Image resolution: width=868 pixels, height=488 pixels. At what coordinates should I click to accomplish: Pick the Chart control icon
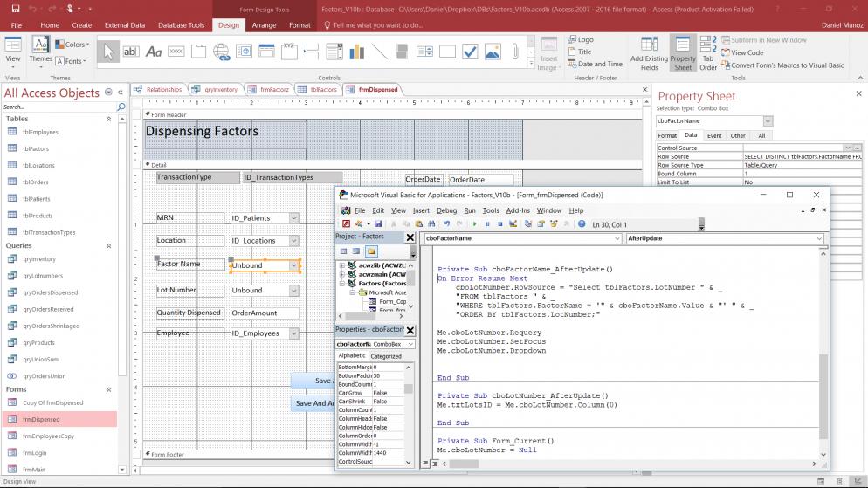[357, 52]
